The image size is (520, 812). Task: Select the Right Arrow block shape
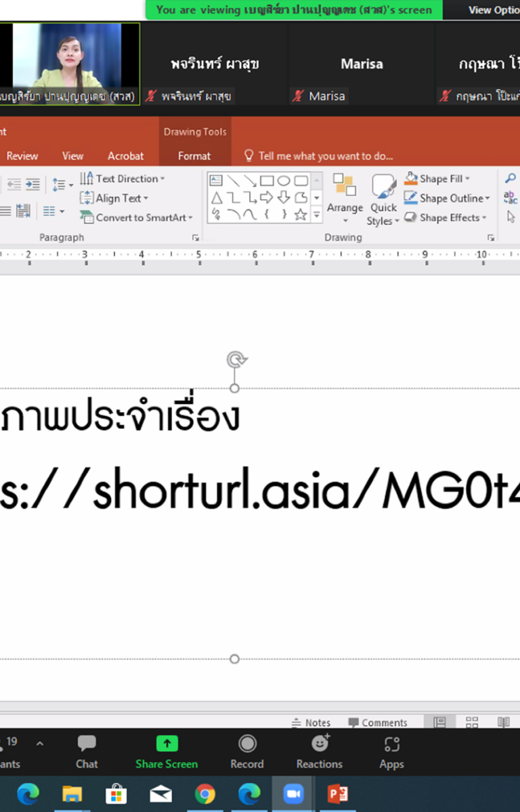click(x=267, y=198)
